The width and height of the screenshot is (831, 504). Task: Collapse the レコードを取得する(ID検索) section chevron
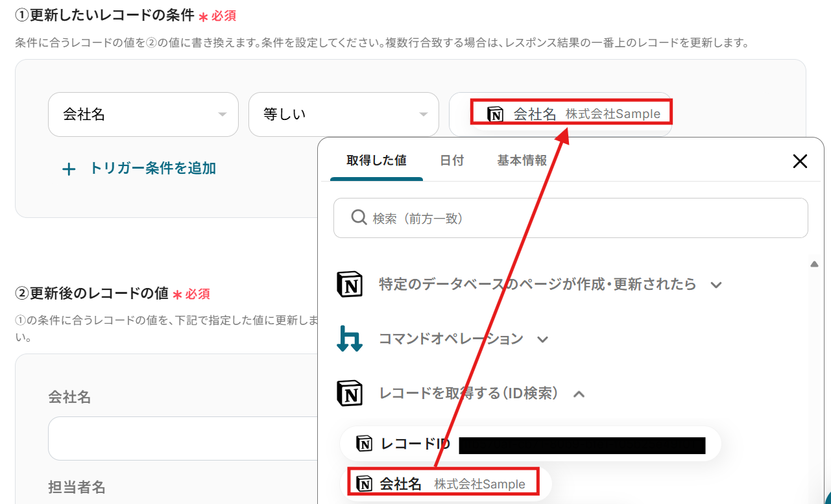[x=579, y=394]
